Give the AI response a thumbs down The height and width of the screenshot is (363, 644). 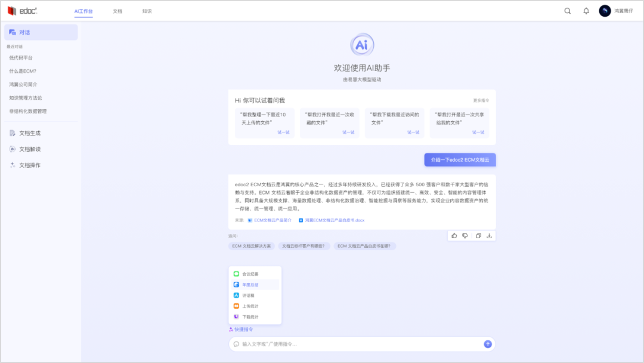click(466, 235)
